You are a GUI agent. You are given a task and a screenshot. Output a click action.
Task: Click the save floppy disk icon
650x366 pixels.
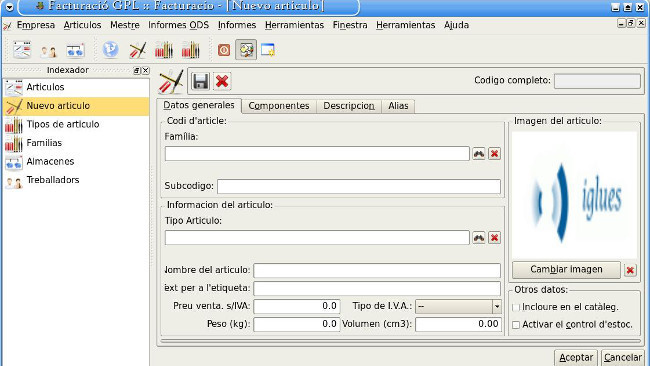(x=200, y=81)
